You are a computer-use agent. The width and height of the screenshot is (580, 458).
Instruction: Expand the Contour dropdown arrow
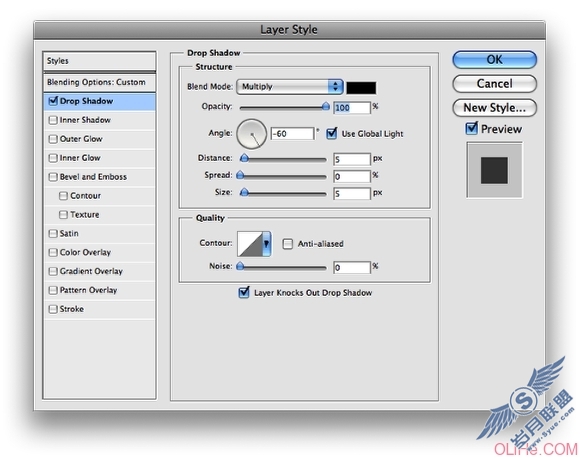pyautogui.click(x=266, y=244)
